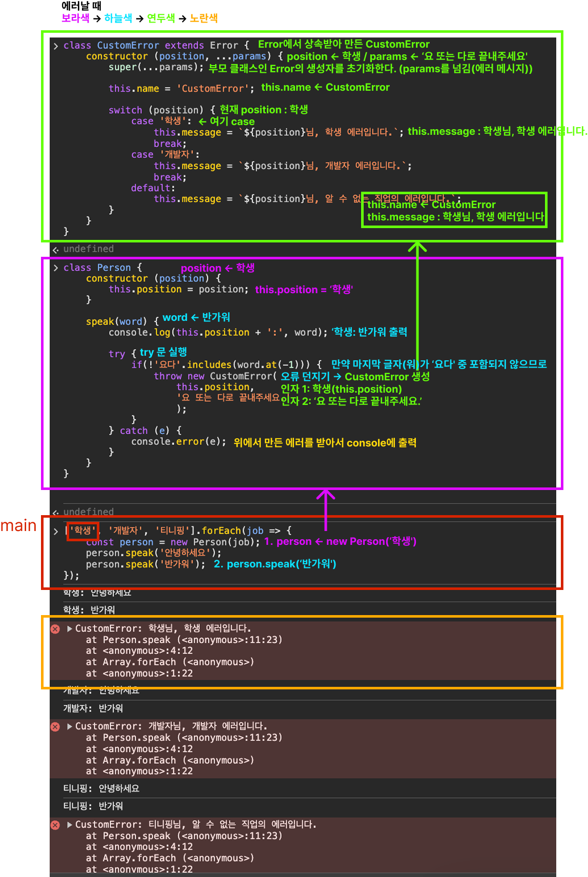Click 'at Array.forEach (<anonymous>)' in 학생님 error

(x=170, y=662)
